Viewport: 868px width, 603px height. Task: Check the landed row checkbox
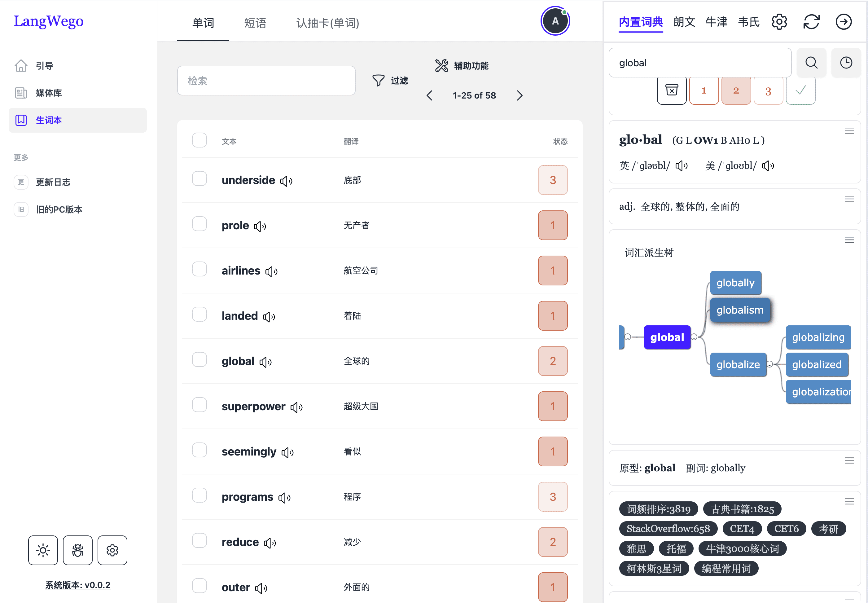pyautogui.click(x=199, y=314)
